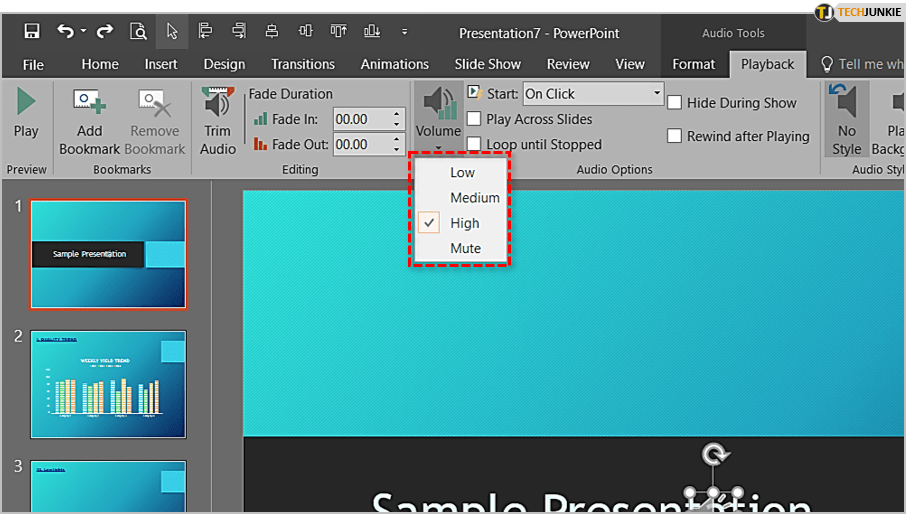Enable Rewind after Playing checkbox
909x514 pixels.
tap(675, 136)
